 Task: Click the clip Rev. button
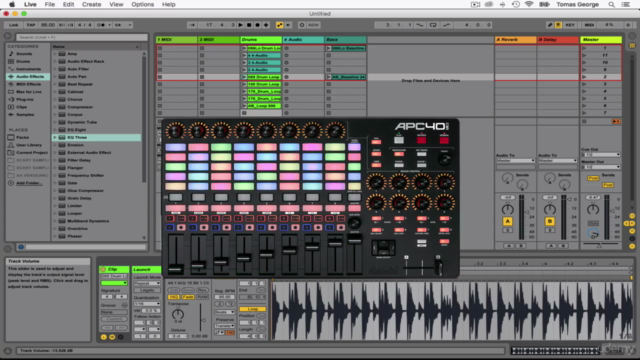click(202, 290)
